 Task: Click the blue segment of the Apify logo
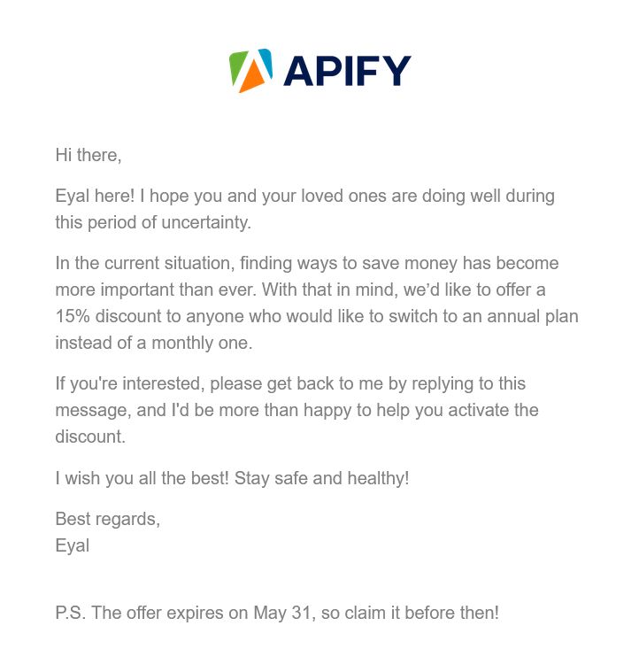pos(266,61)
